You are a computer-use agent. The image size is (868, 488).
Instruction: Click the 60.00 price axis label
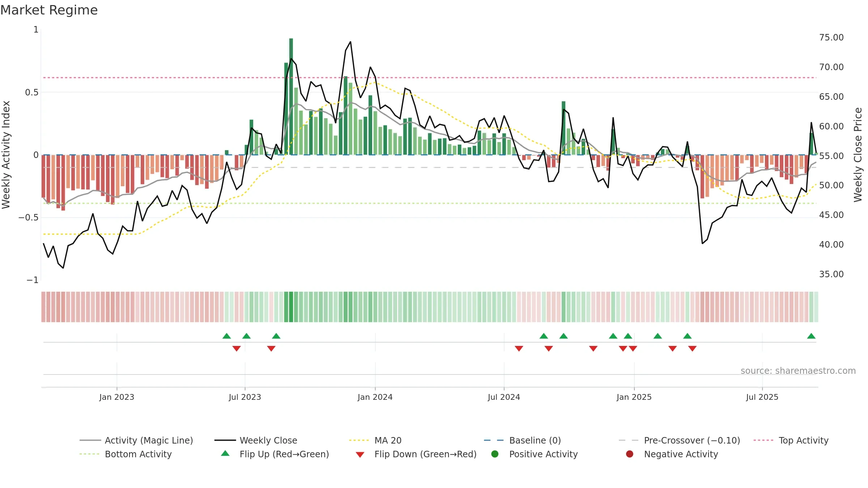[x=831, y=127]
